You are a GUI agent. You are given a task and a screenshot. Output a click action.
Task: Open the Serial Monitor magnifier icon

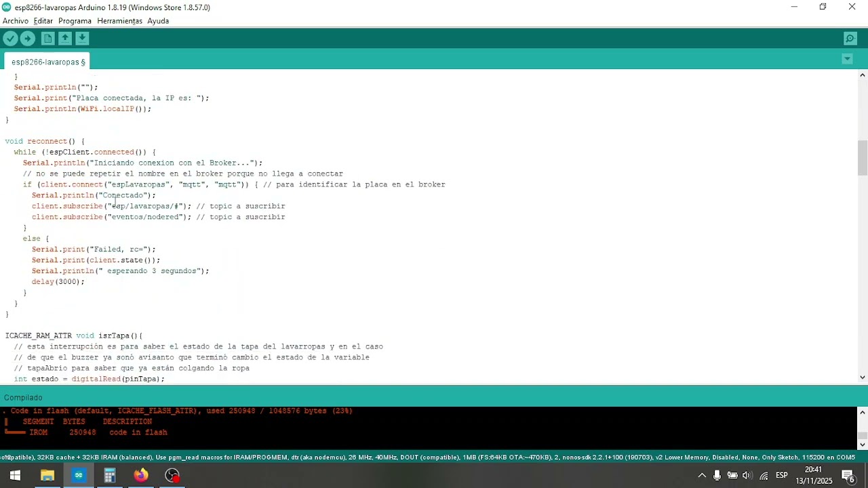(x=850, y=39)
